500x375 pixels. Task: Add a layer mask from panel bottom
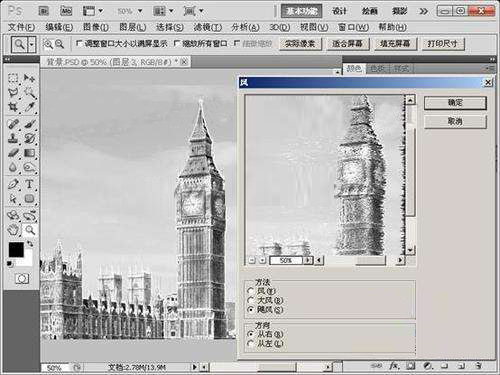coord(410,366)
